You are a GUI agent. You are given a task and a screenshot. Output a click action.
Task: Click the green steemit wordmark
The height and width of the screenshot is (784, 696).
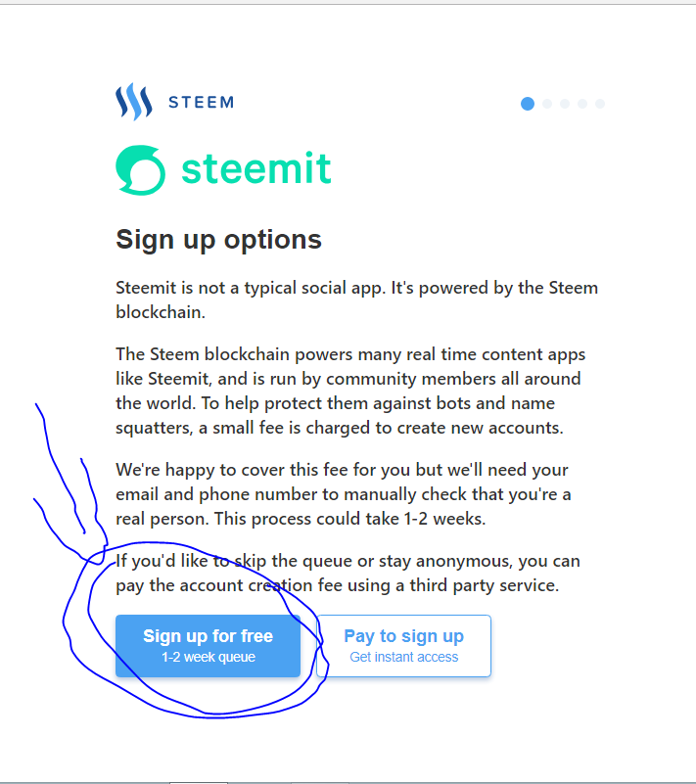pos(256,168)
